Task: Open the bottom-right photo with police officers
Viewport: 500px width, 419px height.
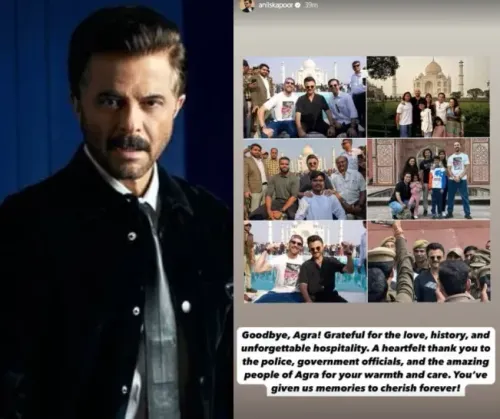Action: point(428,262)
